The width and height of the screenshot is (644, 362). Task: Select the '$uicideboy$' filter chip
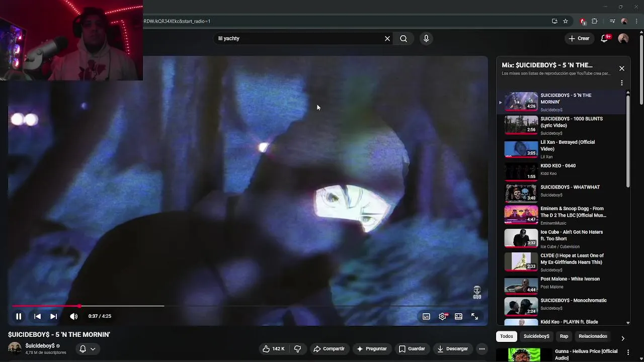pyautogui.click(x=536, y=336)
